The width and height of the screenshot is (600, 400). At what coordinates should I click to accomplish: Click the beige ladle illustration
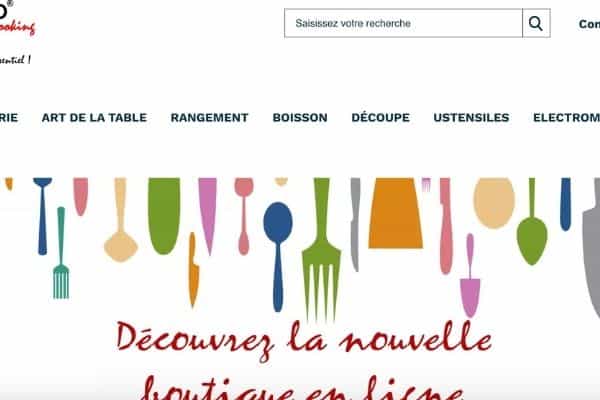[121, 220]
